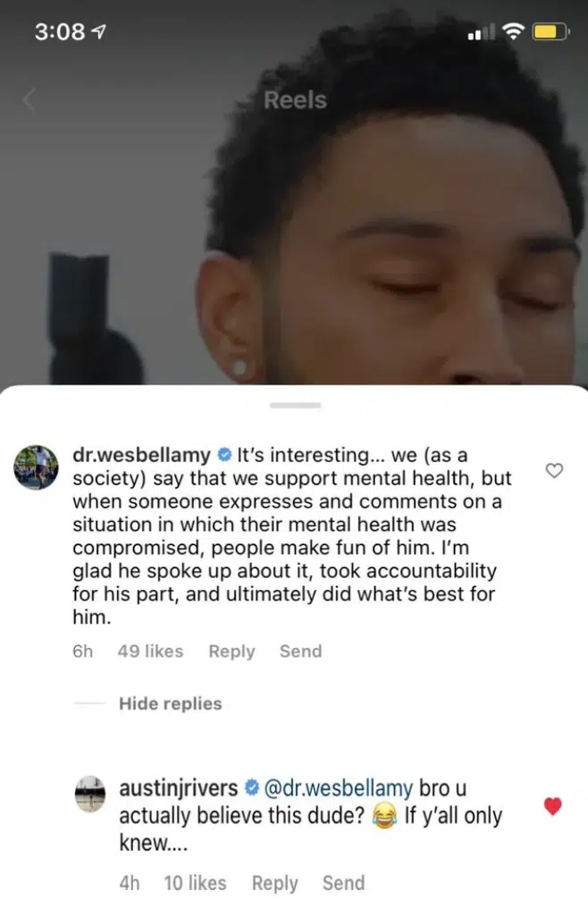
Task: Tap the Reels header title
Action: (296, 100)
